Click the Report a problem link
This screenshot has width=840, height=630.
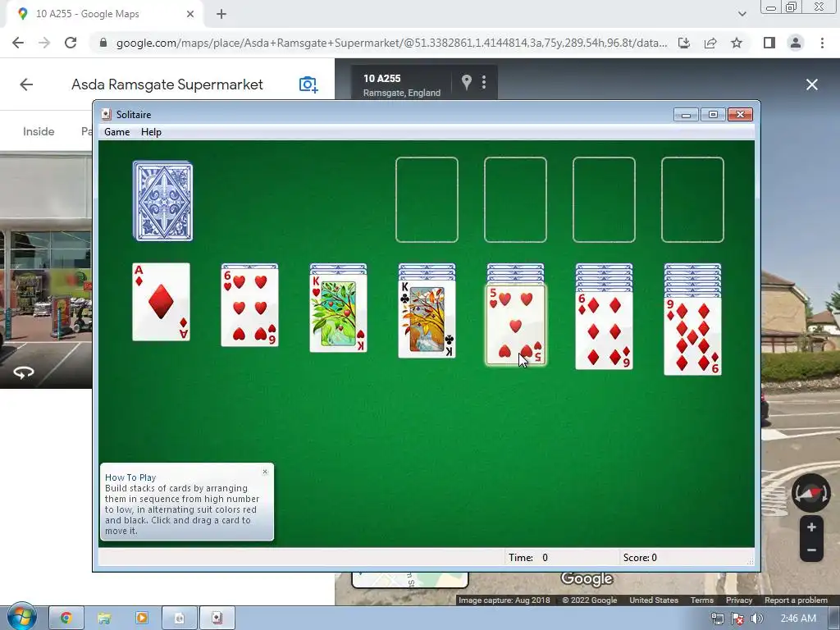[796, 600]
